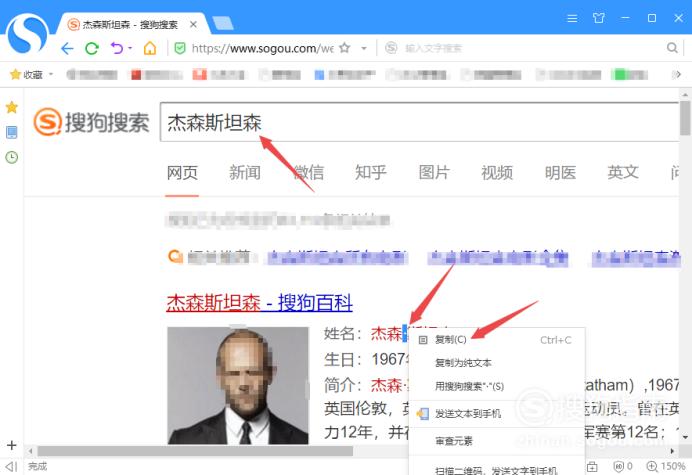The width and height of the screenshot is (692, 475).
Task: Click the horizontal scrollbar thumb
Action: (195, 451)
